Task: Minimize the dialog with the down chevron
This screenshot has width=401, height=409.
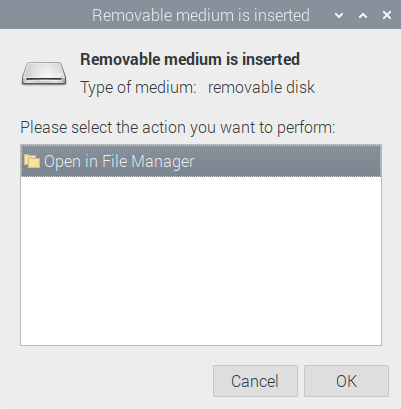Action: 339,15
